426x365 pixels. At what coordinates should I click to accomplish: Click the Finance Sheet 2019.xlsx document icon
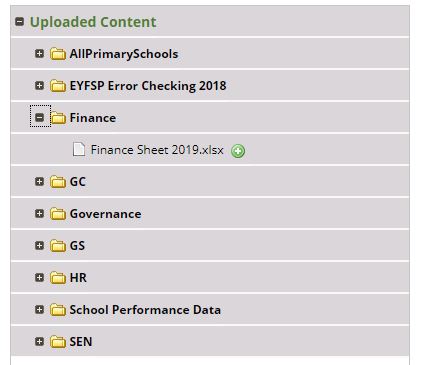click(79, 149)
